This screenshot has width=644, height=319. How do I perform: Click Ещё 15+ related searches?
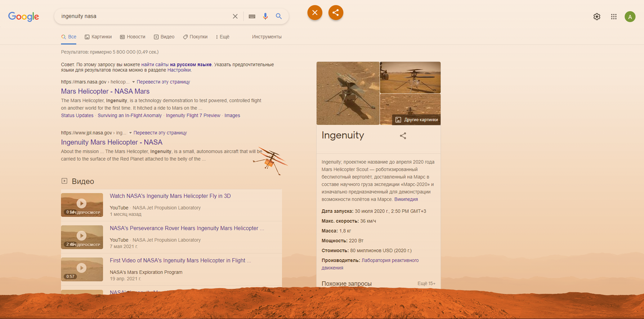(x=426, y=284)
